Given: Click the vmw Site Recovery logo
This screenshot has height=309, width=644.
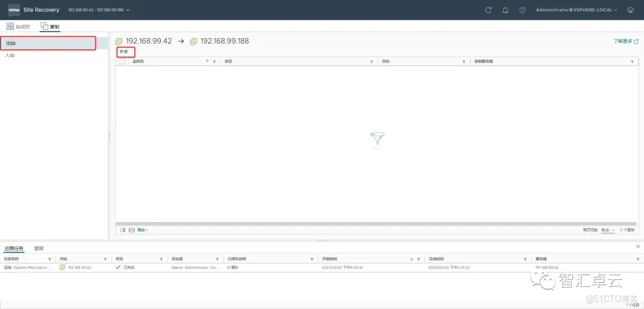Looking at the screenshot, I should 33,10.
